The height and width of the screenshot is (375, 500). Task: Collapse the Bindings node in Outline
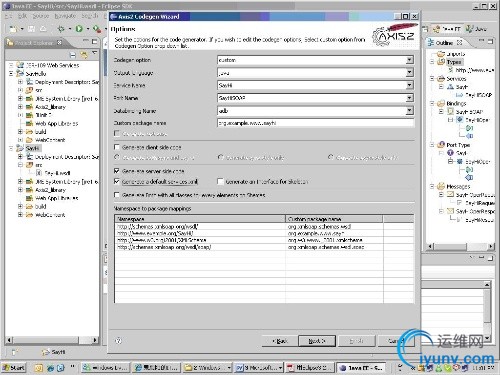pos(432,103)
